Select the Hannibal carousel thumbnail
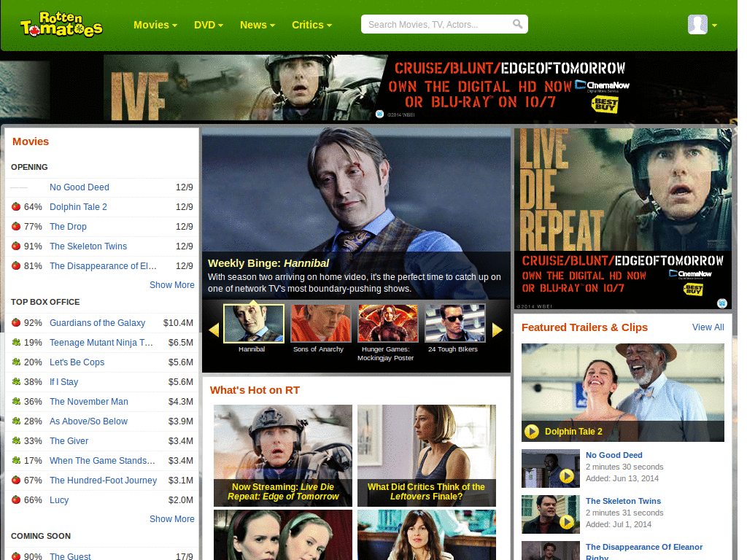Image resolution: width=747 pixels, height=560 pixels. (253, 324)
